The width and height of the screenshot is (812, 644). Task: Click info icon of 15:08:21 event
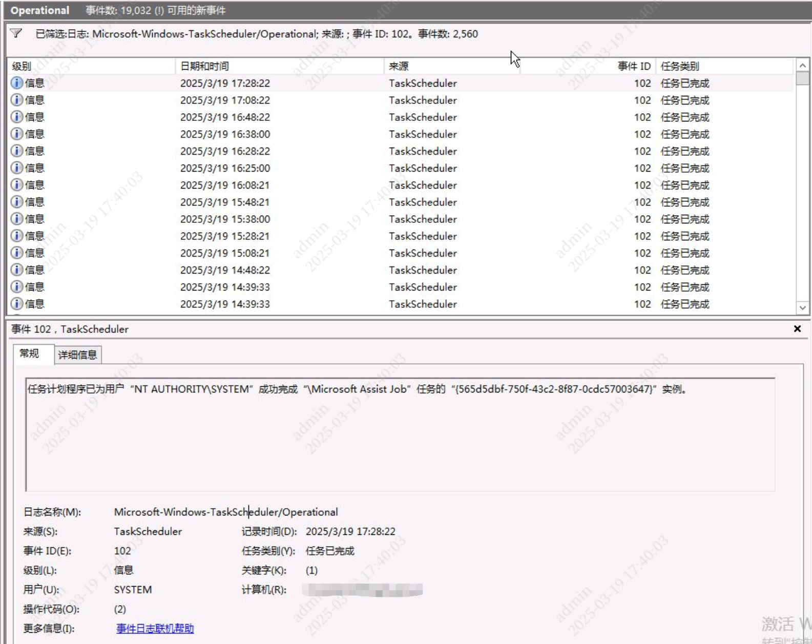pos(17,253)
